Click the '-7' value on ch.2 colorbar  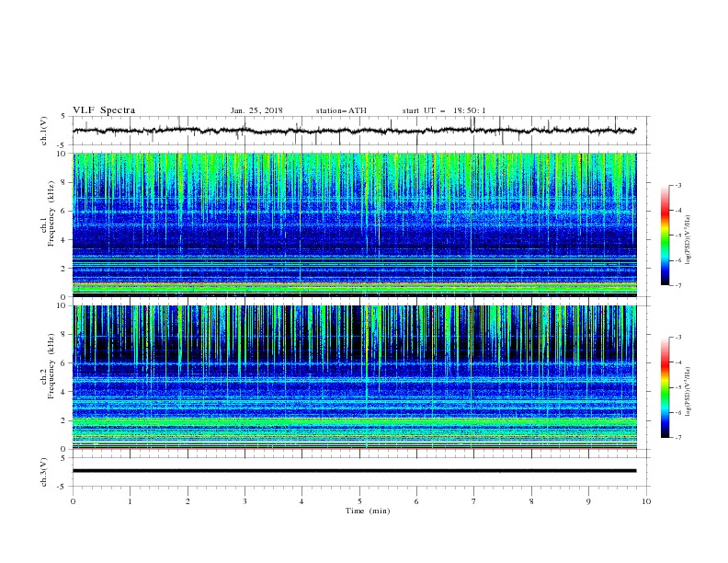pyautogui.click(x=677, y=438)
